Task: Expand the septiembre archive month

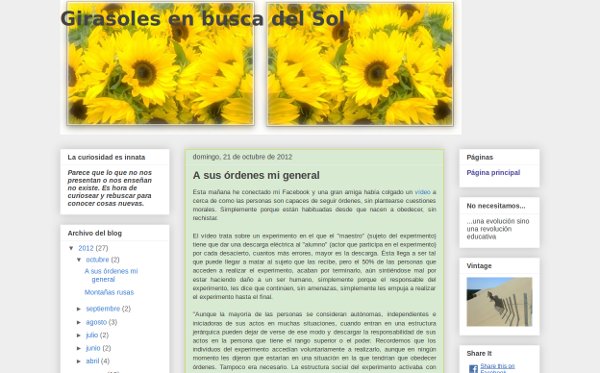Action: (x=79, y=309)
